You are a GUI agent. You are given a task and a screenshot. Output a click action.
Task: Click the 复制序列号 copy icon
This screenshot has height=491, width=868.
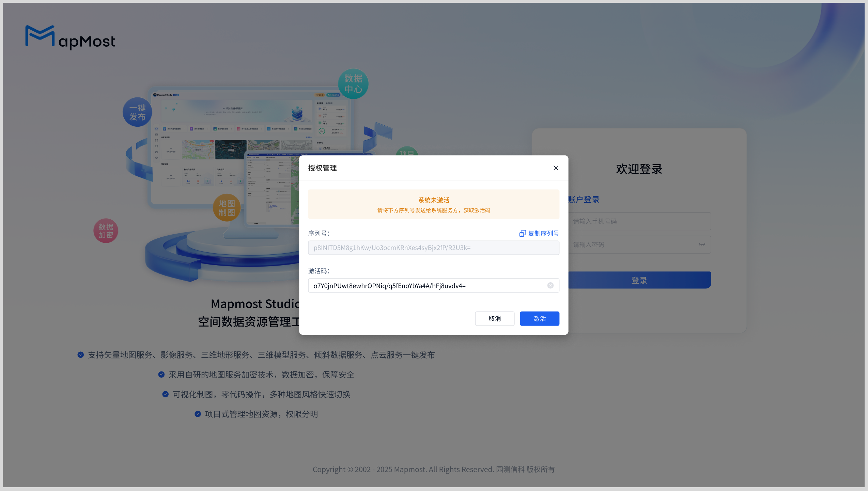[x=522, y=234]
